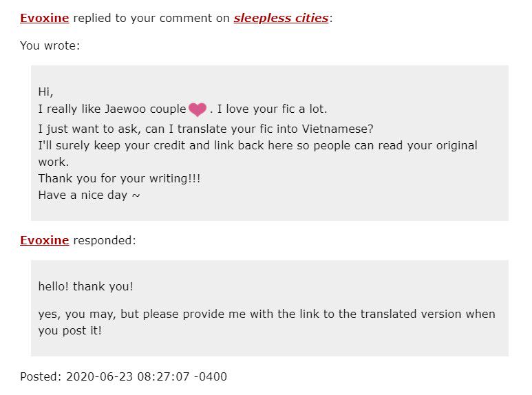Click 'you post it!' reply ending
The width and height of the screenshot is (532, 395).
point(70,330)
